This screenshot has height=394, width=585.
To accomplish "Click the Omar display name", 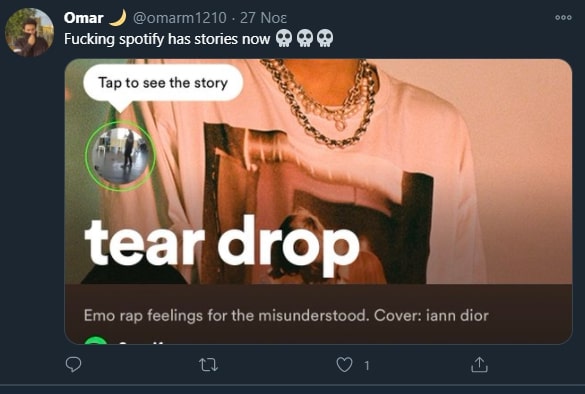I will point(84,18).
